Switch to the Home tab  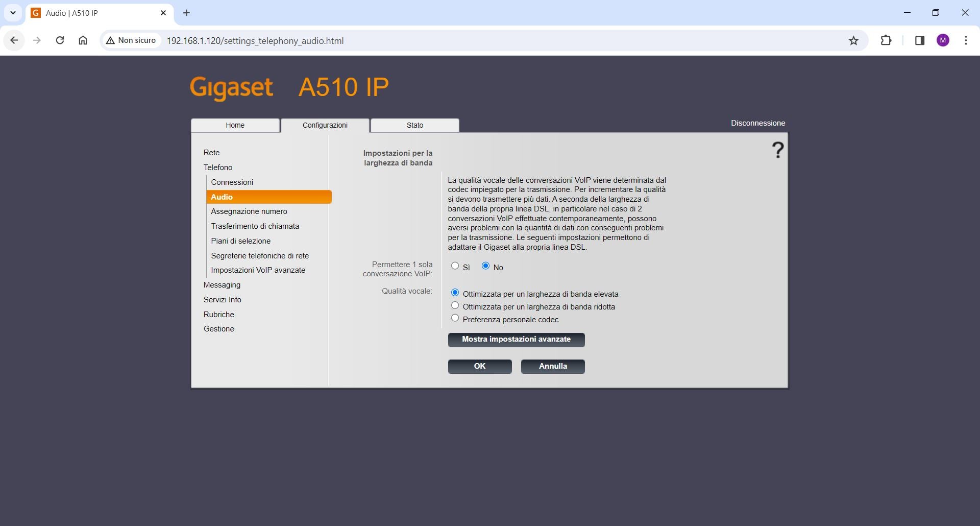click(x=235, y=125)
